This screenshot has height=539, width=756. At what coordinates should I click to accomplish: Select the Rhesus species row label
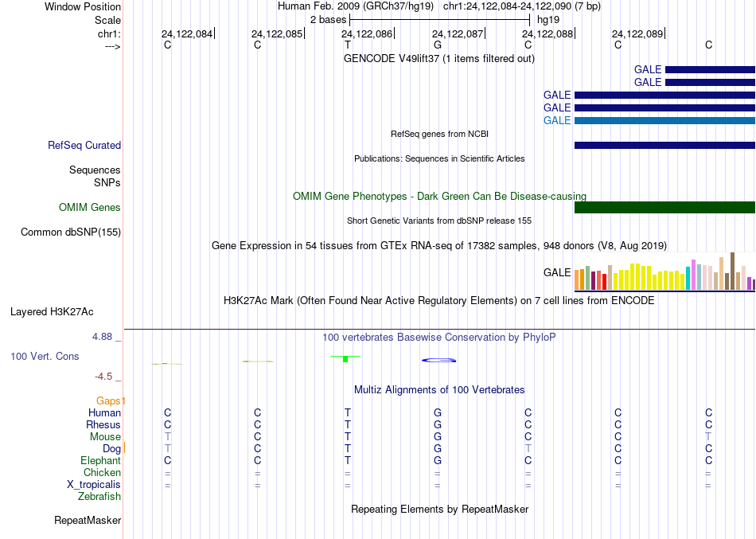pos(103,424)
